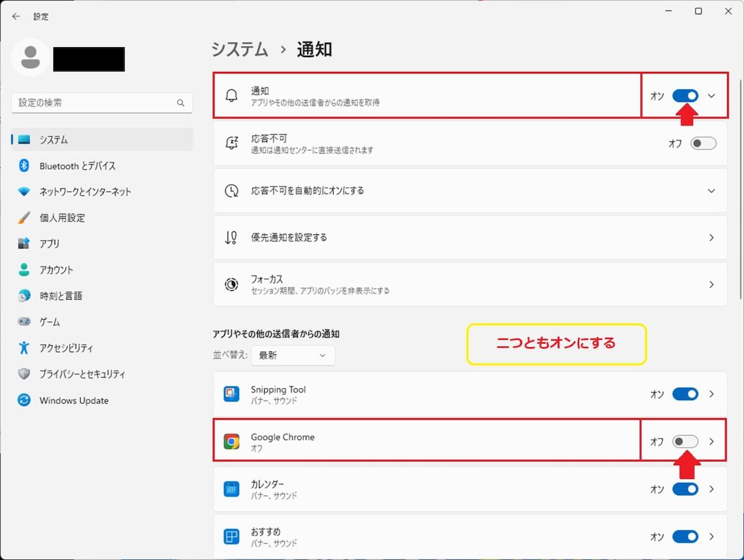Select プライバシーとセキュリティ in the sidebar
Viewport: 744px width, 560px height.
click(x=82, y=375)
